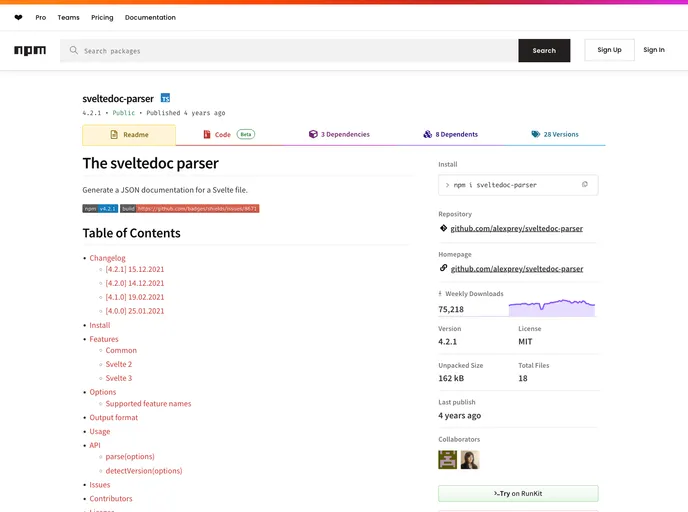Image resolution: width=688 pixels, height=512 pixels.
Task: Open the Changelog contents link
Action: coord(108,258)
